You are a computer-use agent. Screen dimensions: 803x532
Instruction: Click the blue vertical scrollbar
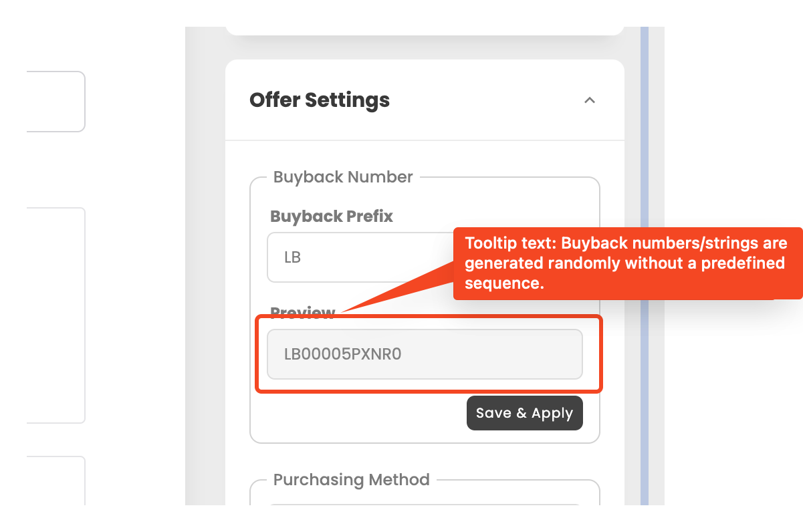pyautogui.click(x=645, y=266)
